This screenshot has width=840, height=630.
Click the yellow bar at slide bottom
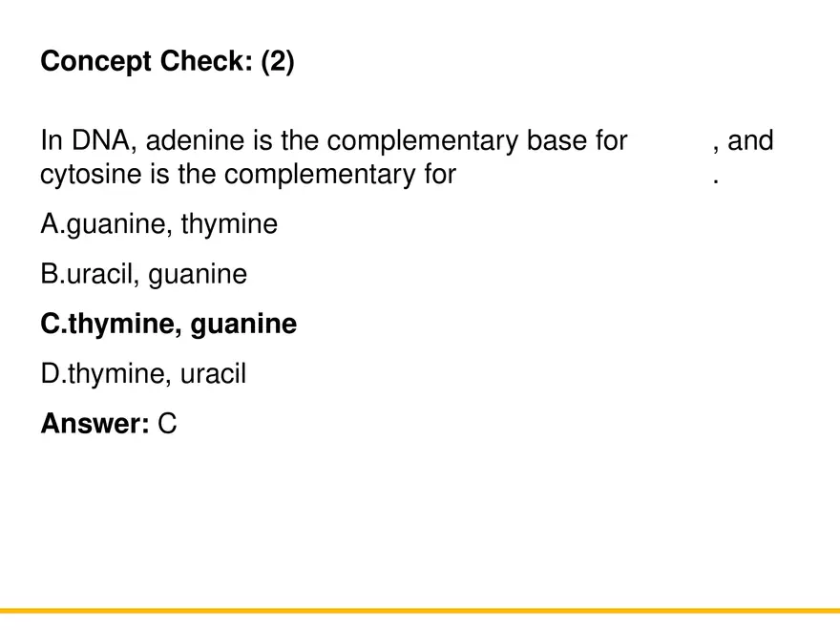point(420,611)
